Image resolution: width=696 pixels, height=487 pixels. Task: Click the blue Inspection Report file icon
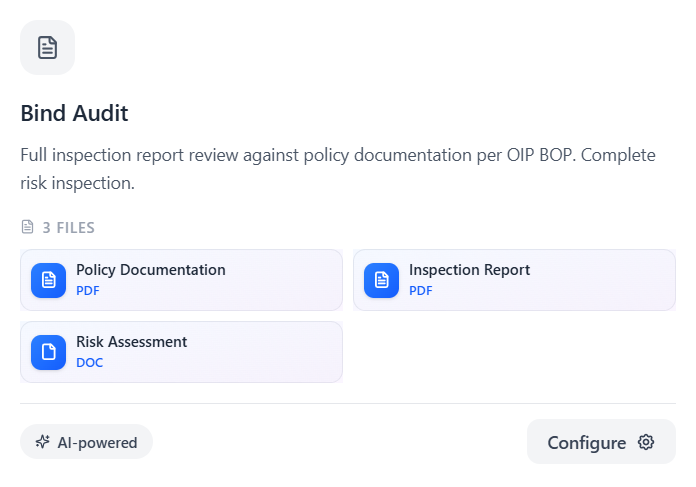[381, 280]
